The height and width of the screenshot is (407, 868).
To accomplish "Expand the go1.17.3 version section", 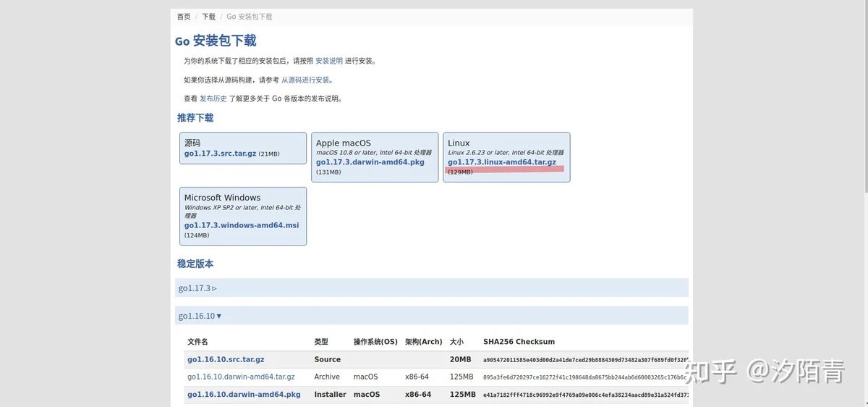I will 431,288.
